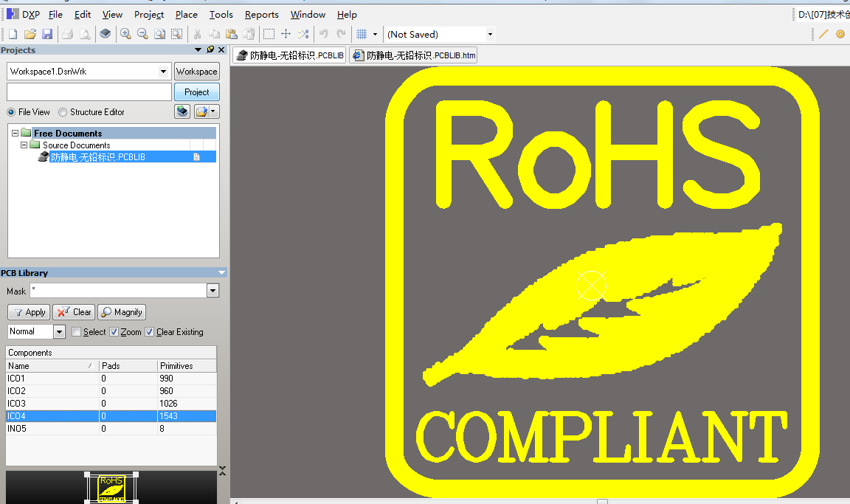850x504 pixels.
Task: Select the Structure Editor radio button
Action: pos(63,112)
